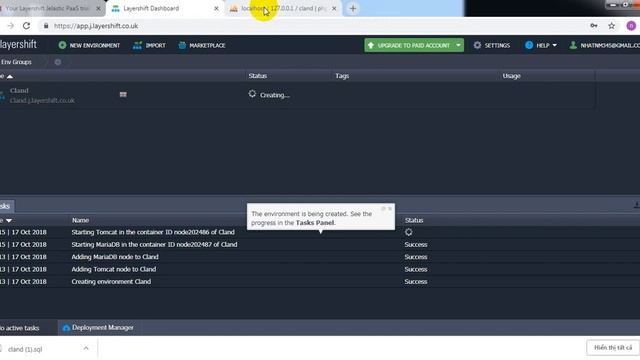Click Success status of Creating environment Cland
640x360 pixels.
click(416, 282)
